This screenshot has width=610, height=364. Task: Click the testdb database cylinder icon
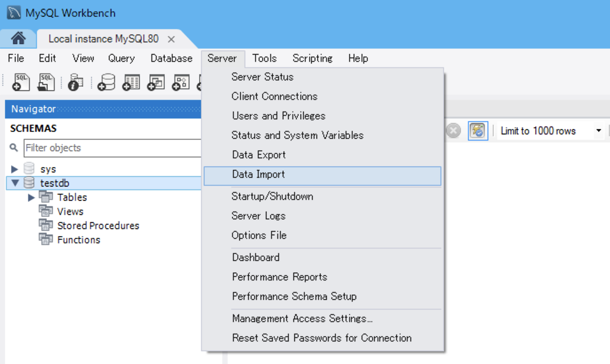[x=29, y=182]
